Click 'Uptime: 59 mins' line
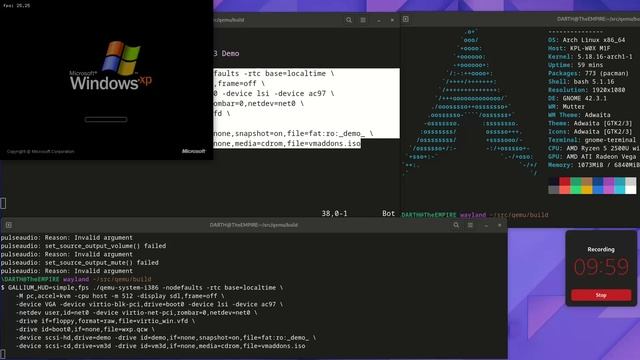The height and width of the screenshot is (360, 640). click(575, 65)
